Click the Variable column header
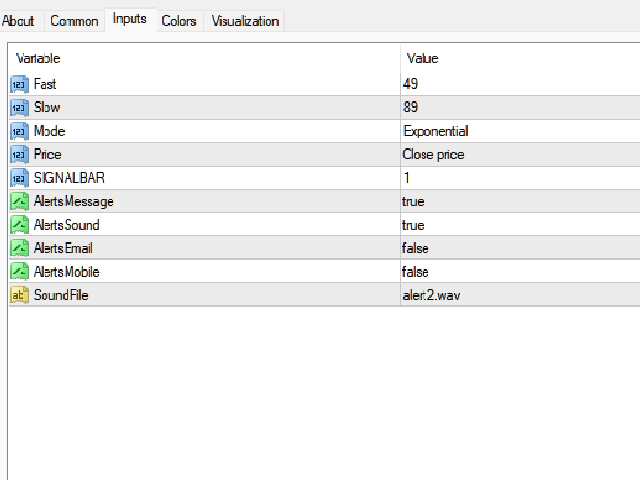 [37, 59]
